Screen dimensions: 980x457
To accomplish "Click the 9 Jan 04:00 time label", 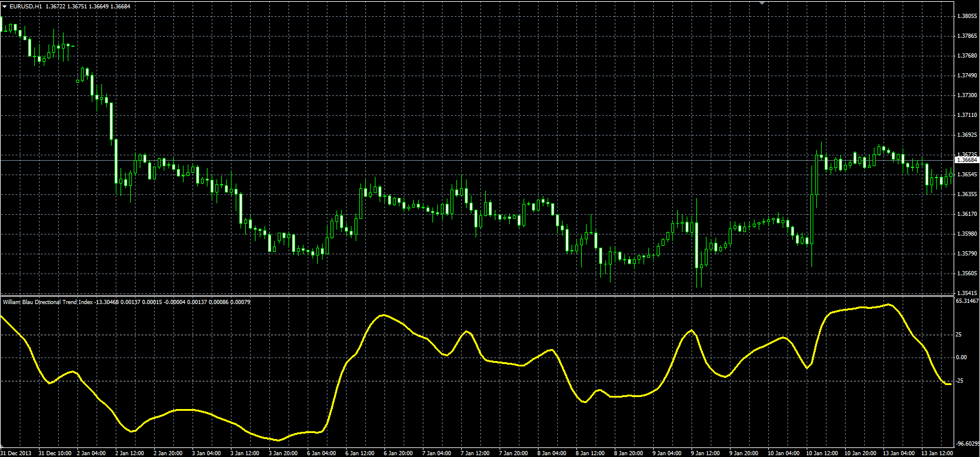I will coord(667,453).
